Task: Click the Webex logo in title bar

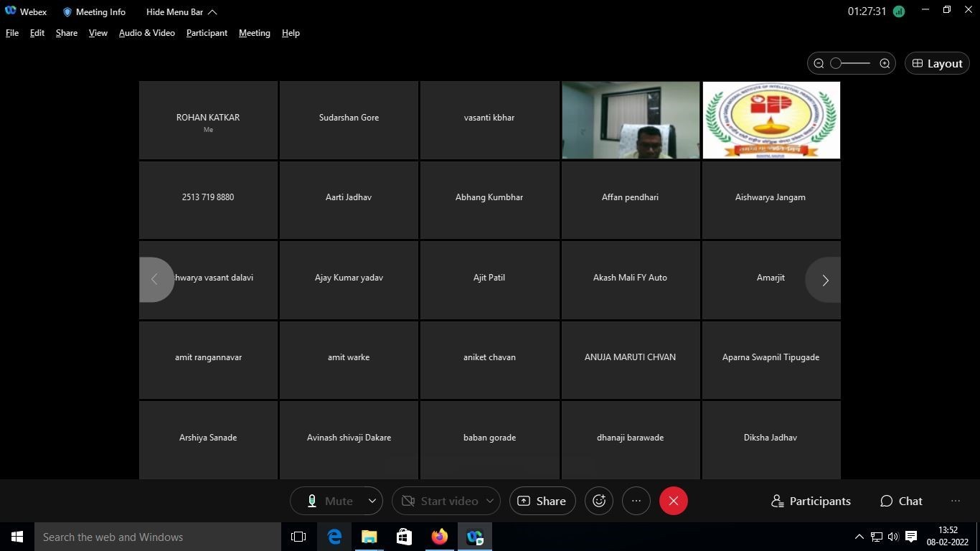Action: point(11,11)
